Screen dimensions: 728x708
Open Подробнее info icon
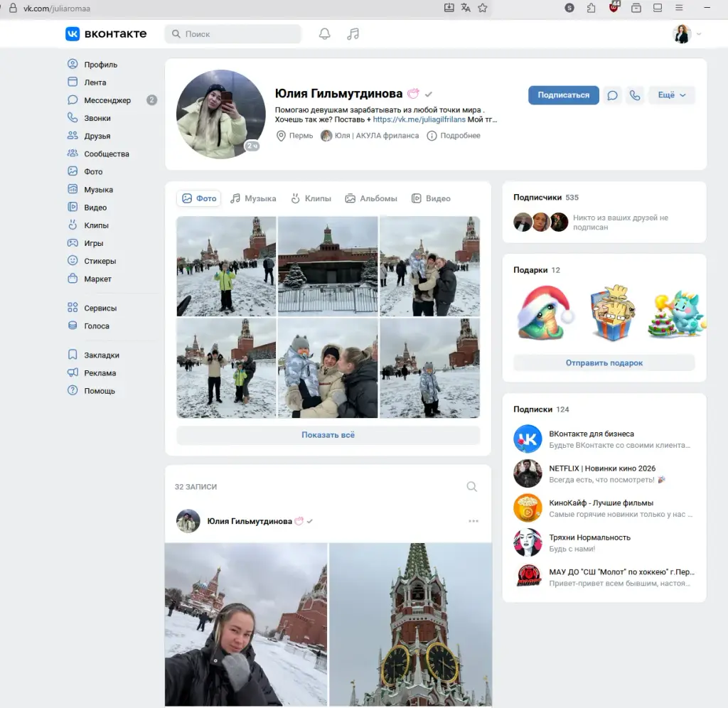[432, 136]
